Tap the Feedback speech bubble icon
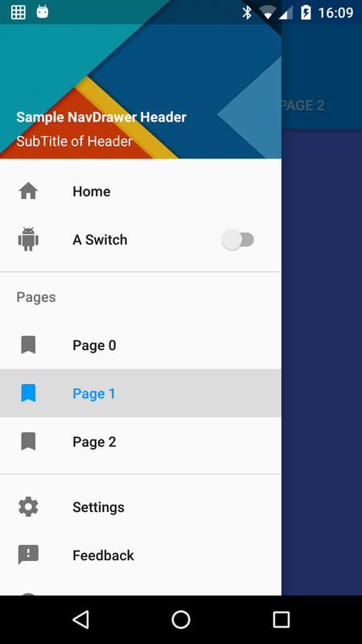Viewport: 362px width, 644px height. 28,555
